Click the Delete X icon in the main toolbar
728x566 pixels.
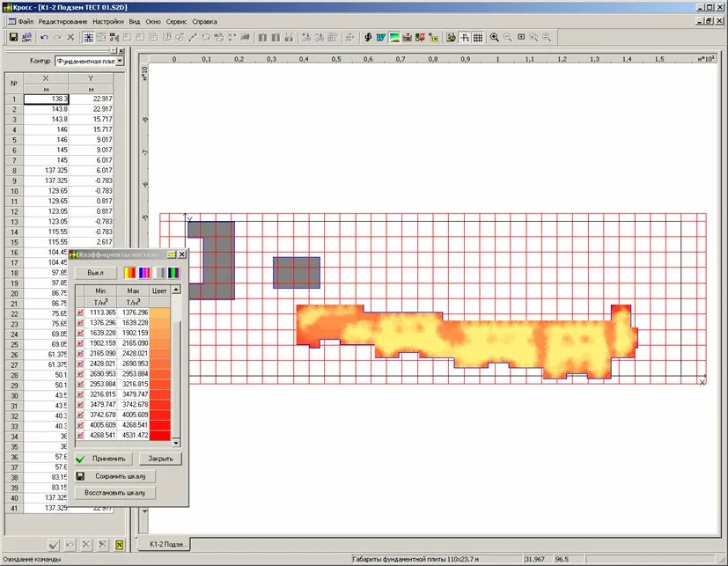(70, 37)
